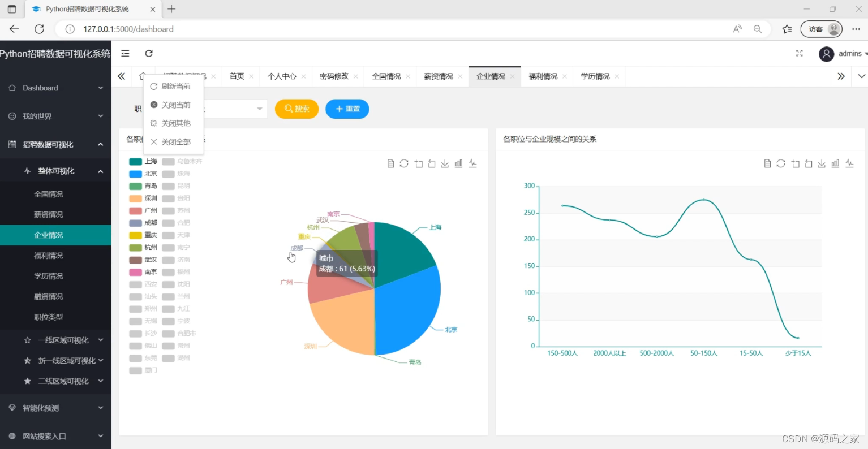Click the refresh icon next to the hamburger menu
Image resolution: width=868 pixels, height=449 pixels.
[x=148, y=53]
